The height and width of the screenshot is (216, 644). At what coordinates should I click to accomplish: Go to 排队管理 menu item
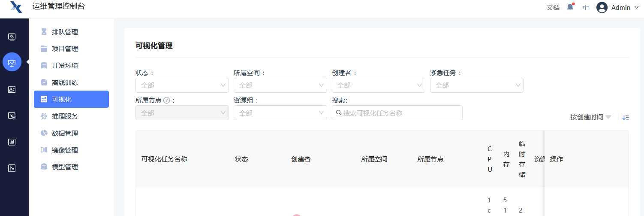click(x=71, y=32)
